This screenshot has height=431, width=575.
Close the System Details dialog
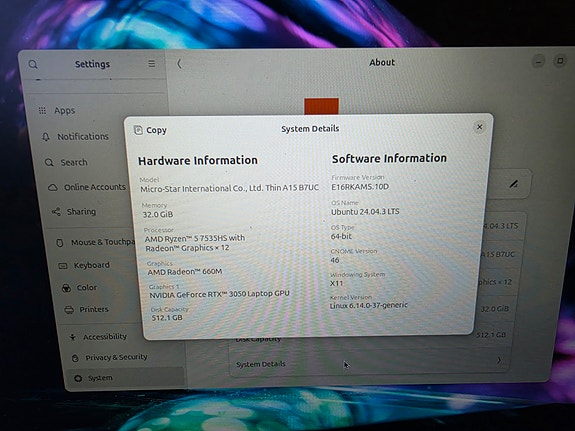coord(479,127)
